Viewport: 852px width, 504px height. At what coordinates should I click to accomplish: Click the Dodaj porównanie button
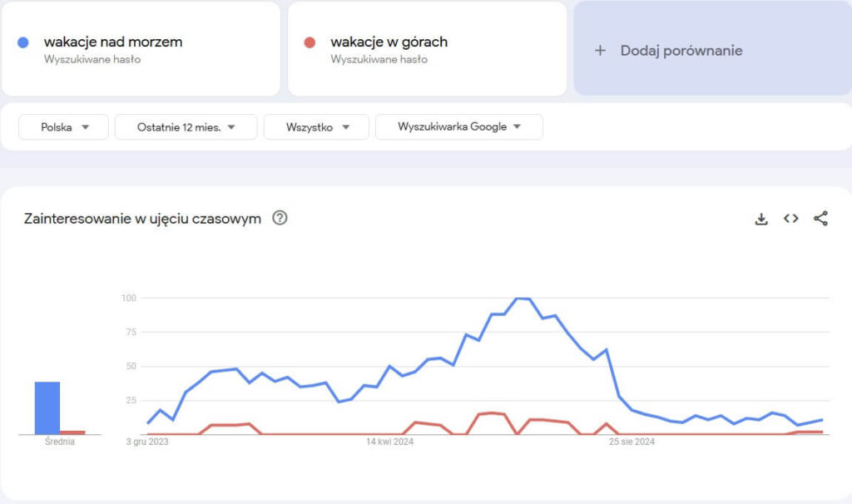tap(681, 51)
